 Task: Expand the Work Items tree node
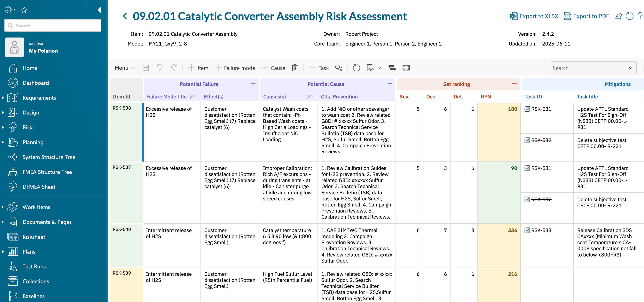(x=3, y=207)
